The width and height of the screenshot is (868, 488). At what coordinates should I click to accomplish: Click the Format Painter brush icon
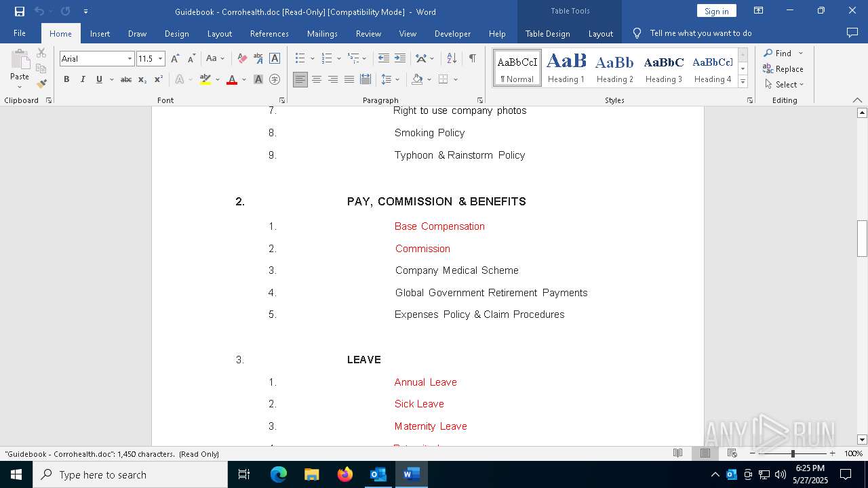pos(41,84)
